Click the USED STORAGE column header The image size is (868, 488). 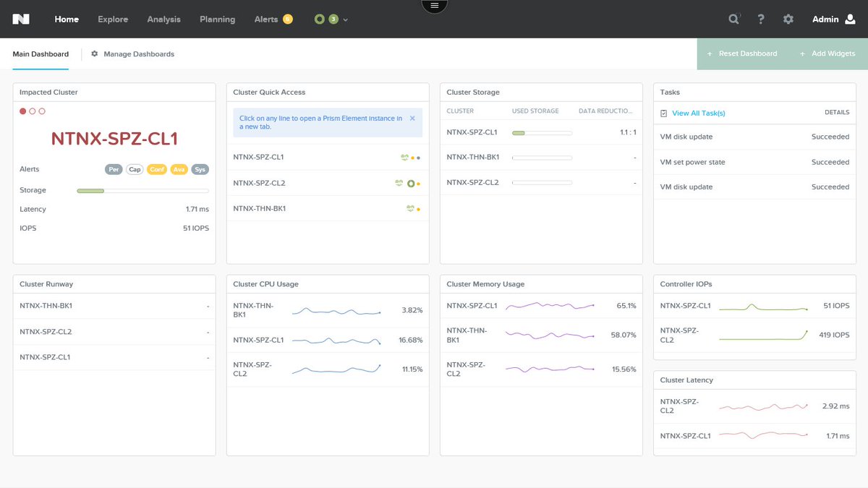point(535,111)
